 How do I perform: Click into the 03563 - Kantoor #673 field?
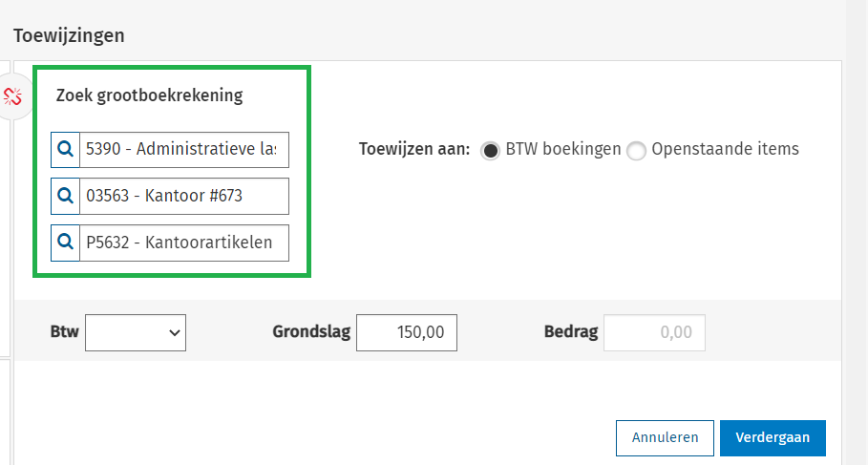(184, 196)
